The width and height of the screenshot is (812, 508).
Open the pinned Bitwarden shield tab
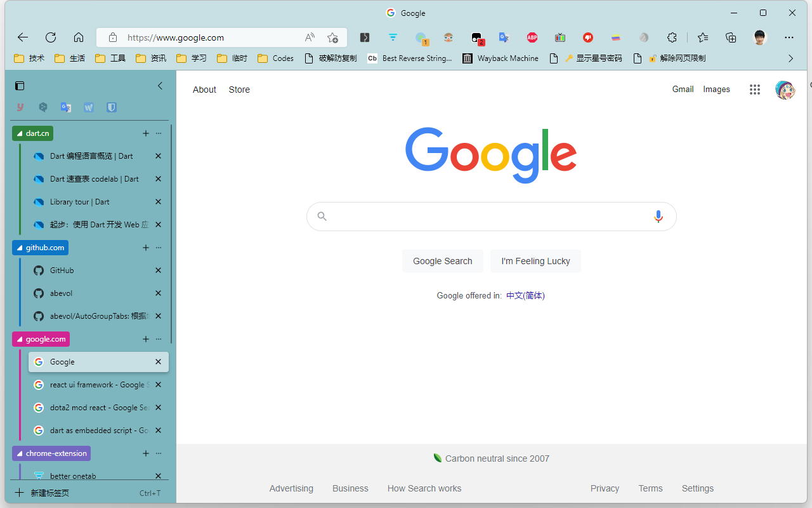pyautogui.click(x=112, y=107)
